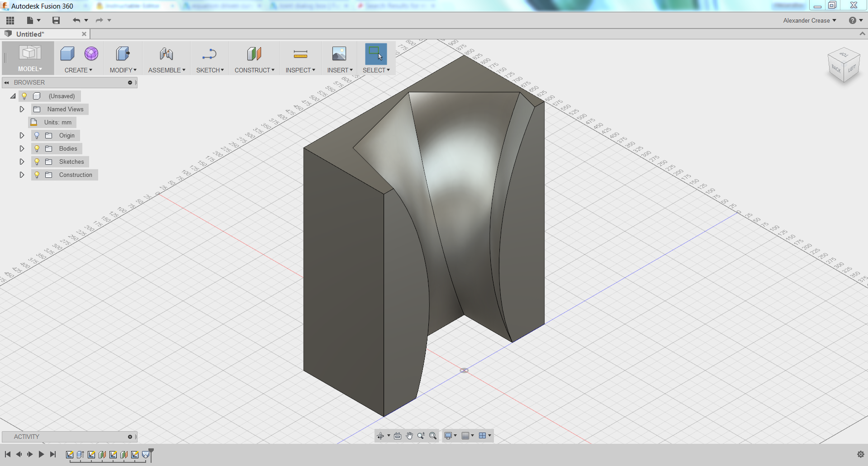Step forward one timeline feature
Image resolution: width=868 pixels, height=466 pixels.
pyautogui.click(x=30, y=454)
